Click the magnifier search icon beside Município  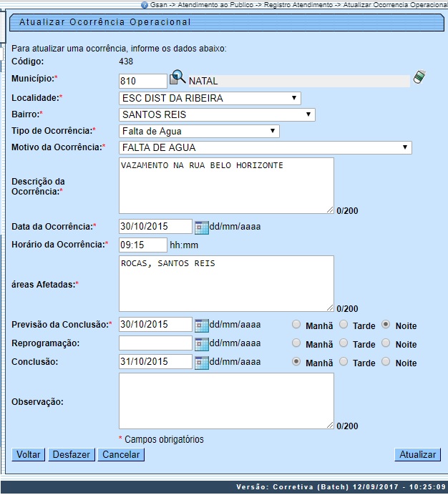[x=177, y=79]
